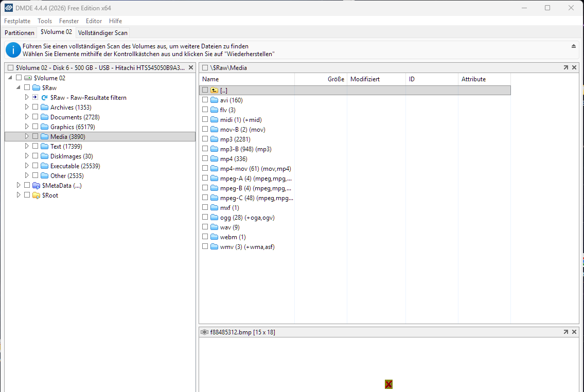Check the $Volume 02 root checkbox in tree

point(19,78)
